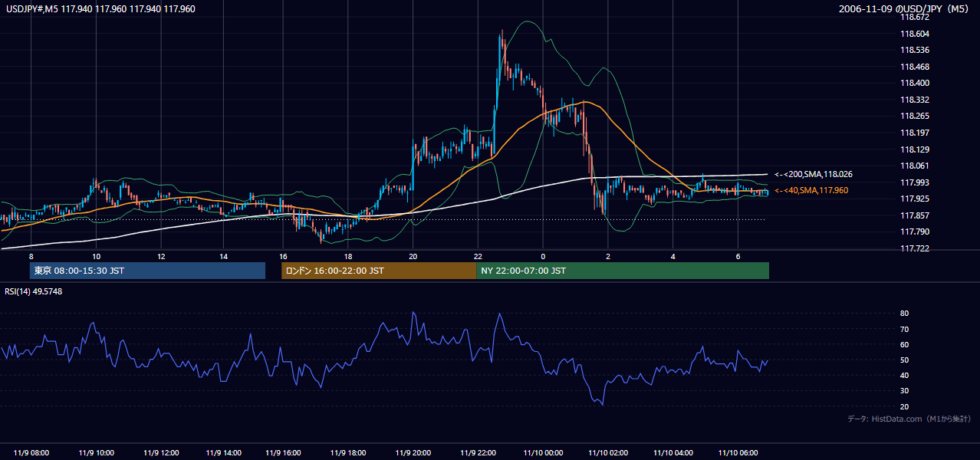Screen dimensions: 980x460
Task: Click hour tick 8 under the price chart
Action: pyautogui.click(x=31, y=256)
